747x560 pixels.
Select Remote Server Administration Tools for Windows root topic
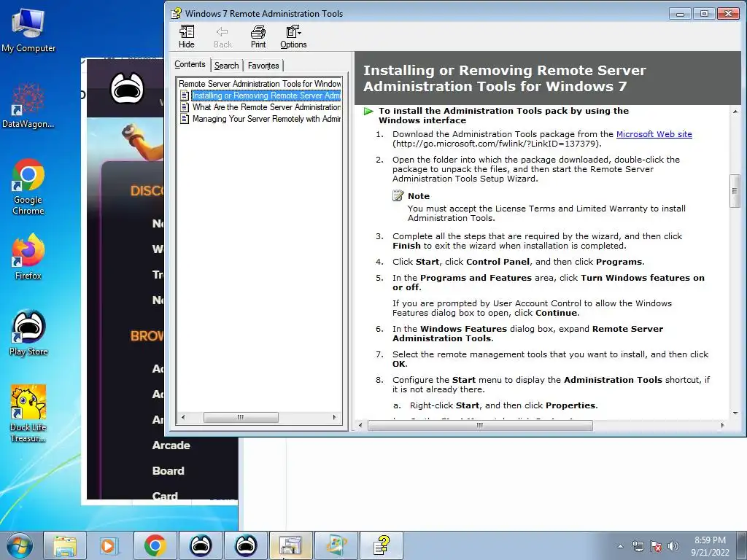[260, 83]
